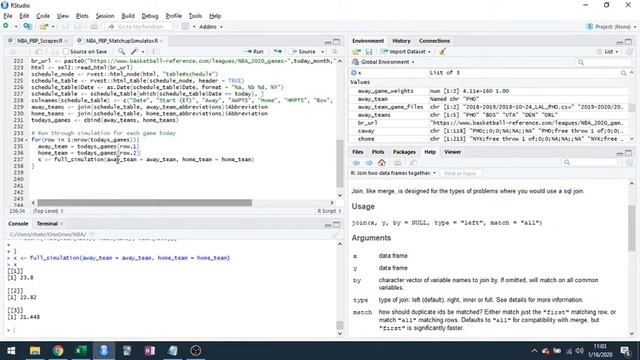This screenshot has height=360, width=640.
Task: Click the Windows Start button
Action: (x=11, y=351)
